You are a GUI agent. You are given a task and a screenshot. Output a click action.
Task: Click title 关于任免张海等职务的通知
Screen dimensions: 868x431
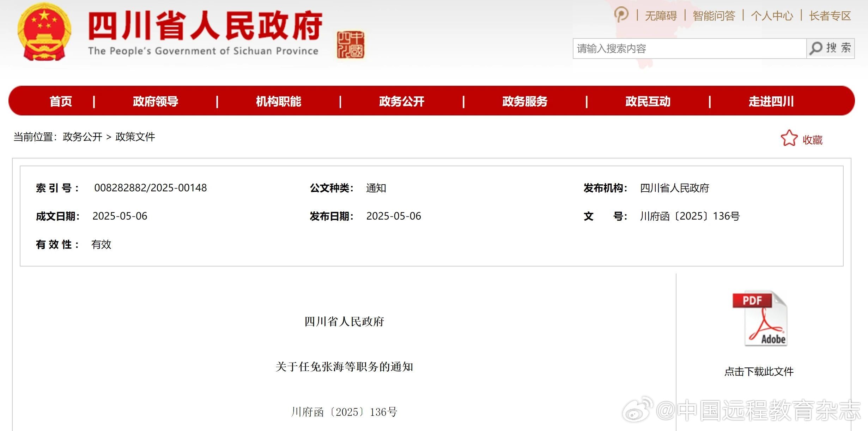(344, 367)
